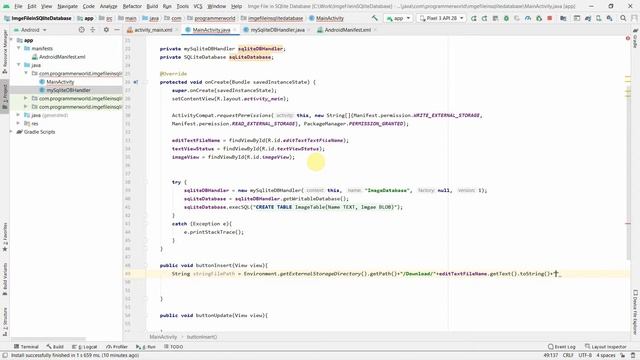Click the CRLF line separator in status bar
The height and width of the screenshot is (360, 640).
coord(568,355)
